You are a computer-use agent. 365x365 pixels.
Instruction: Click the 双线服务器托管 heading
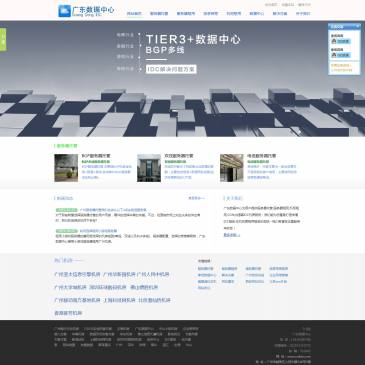coord(179,156)
